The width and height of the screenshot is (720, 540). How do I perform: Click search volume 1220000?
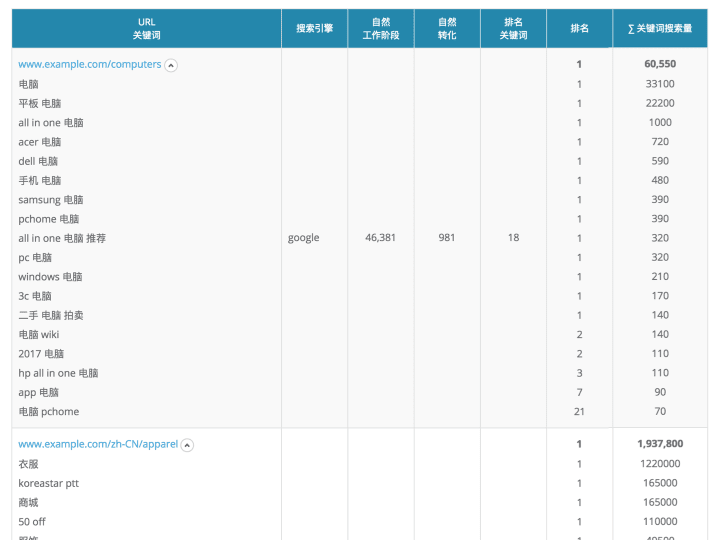tap(660, 464)
